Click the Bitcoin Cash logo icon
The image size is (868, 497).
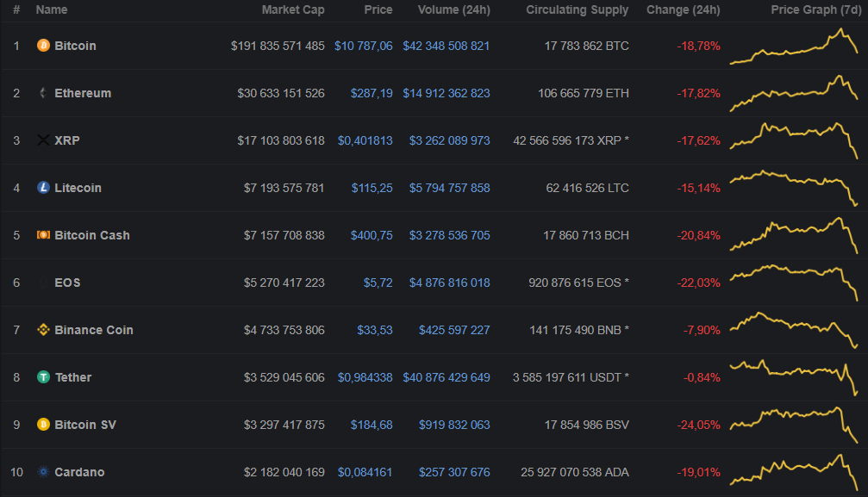43,235
